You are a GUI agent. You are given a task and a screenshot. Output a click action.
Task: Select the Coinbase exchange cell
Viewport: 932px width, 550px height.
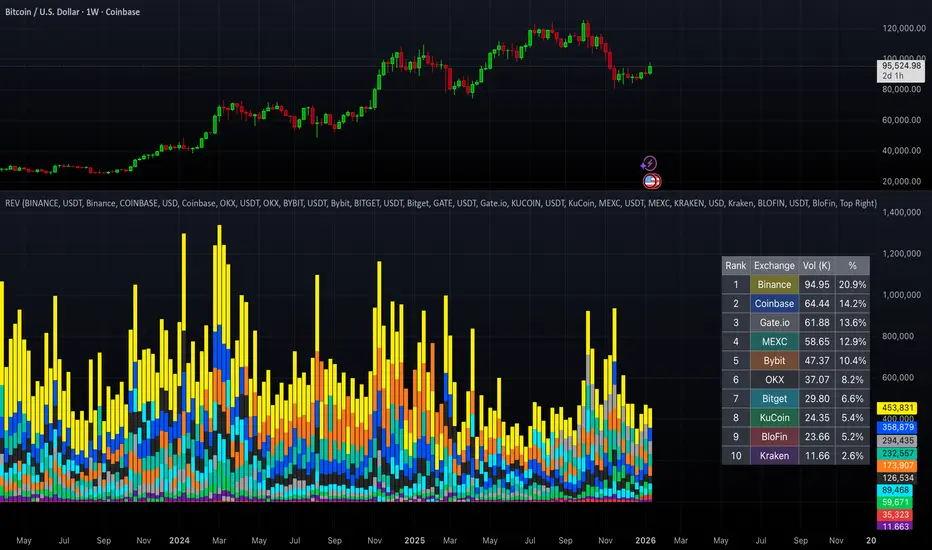click(x=774, y=304)
